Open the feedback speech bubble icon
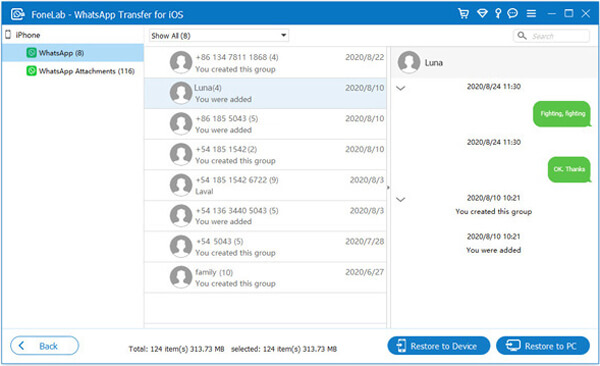The image size is (600, 366). click(x=512, y=14)
